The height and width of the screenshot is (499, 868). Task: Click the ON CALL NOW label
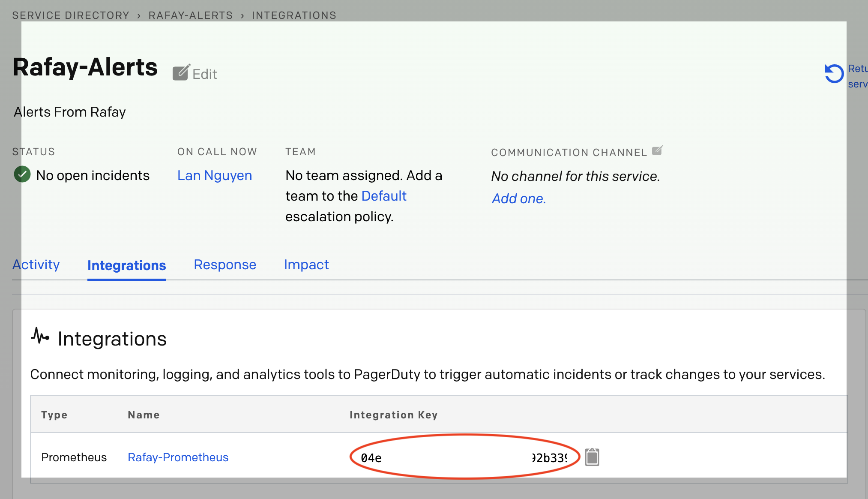217,152
